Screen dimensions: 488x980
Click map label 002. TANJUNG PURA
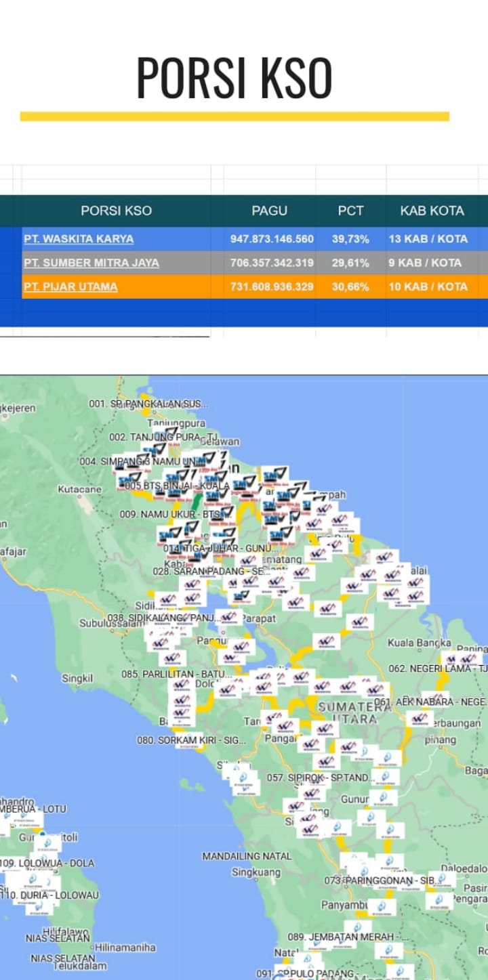point(163,437)
